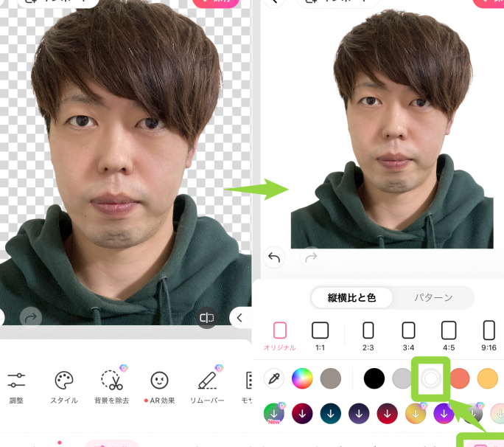Select the オリジナル aspect ratio option
Image resolution: width=504 pixels, height=447 pixels.
(x=280, y=336)
